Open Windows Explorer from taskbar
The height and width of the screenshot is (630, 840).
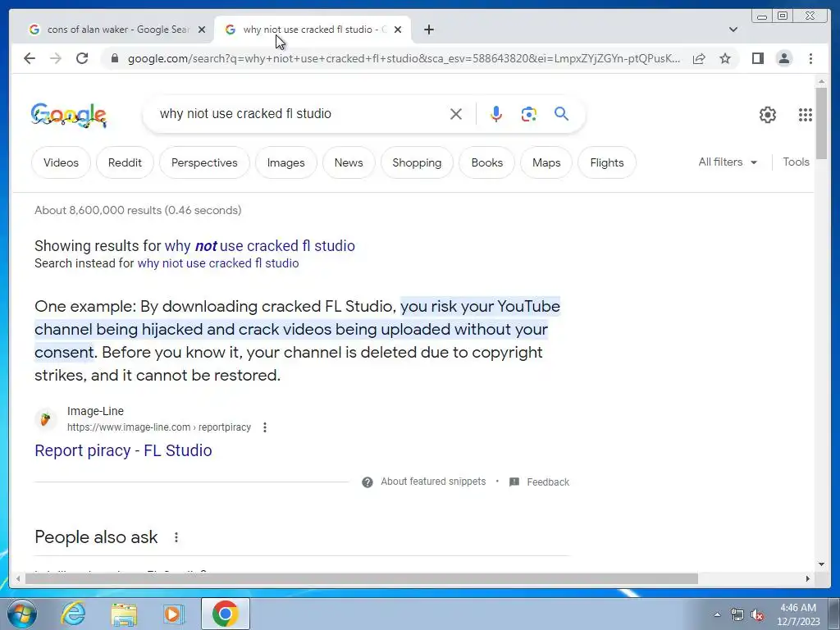tap(124, 614)
